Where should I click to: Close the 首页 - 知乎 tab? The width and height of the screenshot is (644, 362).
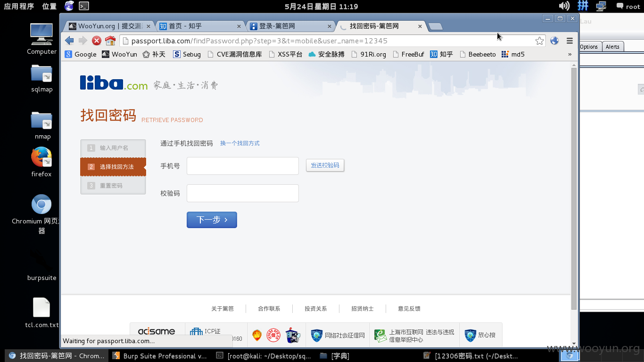coord(239,26)
